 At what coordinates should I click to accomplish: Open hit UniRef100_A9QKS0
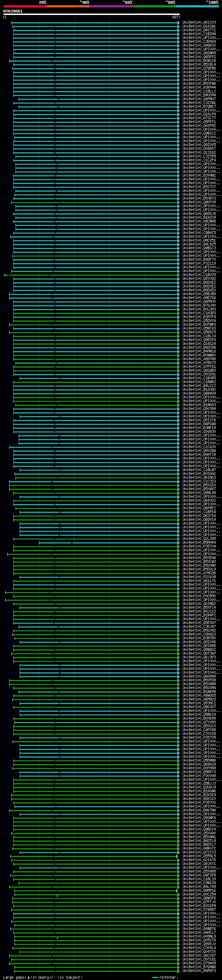[199, 45]
